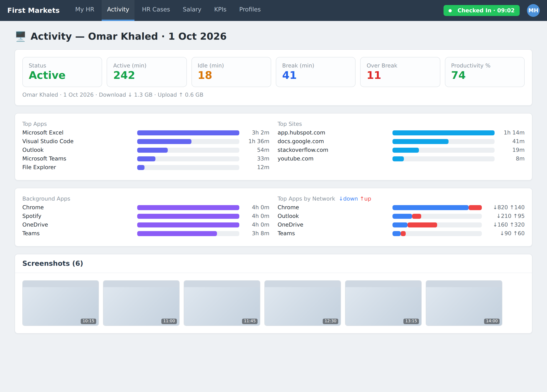This screenshot has height=392, width=547.
Task: Click the First Markets logo
Action: click(x=33, y=10)
